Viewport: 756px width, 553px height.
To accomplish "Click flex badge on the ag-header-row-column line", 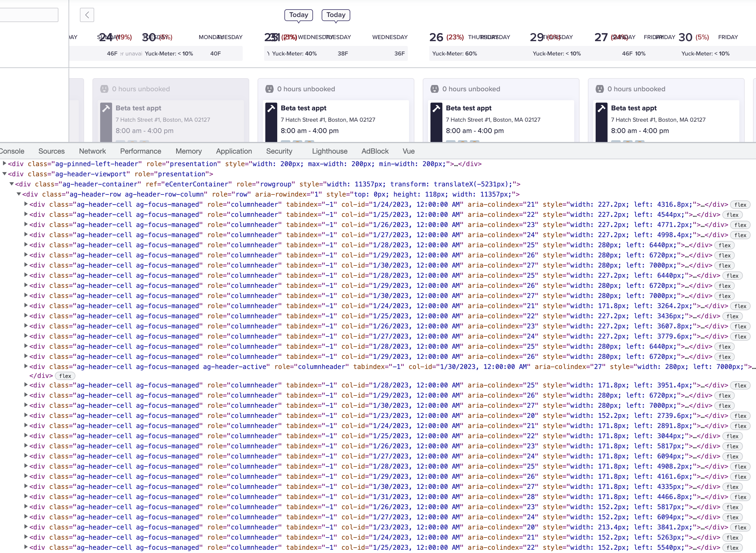I will point(740,205).
